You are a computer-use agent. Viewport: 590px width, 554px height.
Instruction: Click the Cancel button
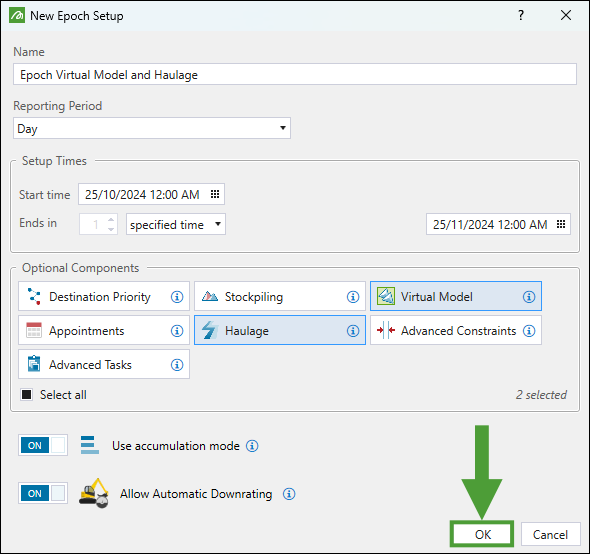coord(550,534)
